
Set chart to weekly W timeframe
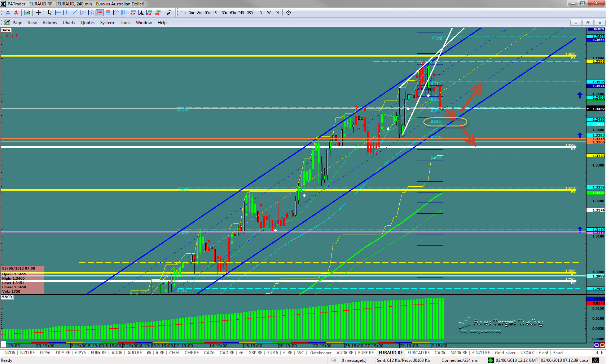[x=269, y=13]
